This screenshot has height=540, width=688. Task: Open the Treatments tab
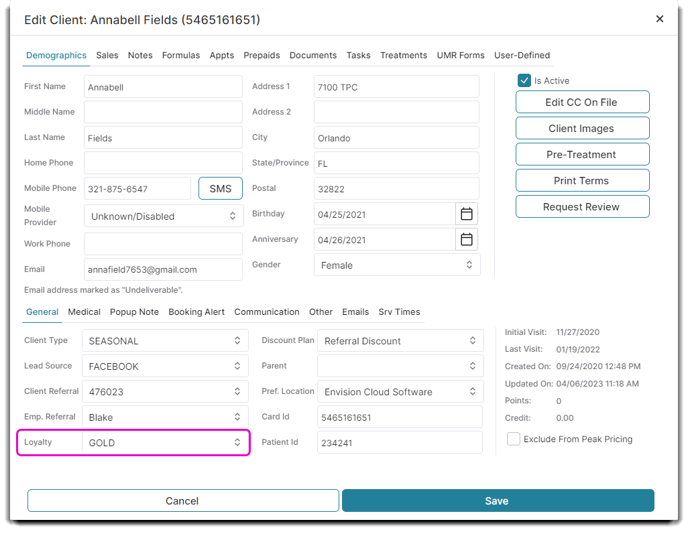[403, 55]
